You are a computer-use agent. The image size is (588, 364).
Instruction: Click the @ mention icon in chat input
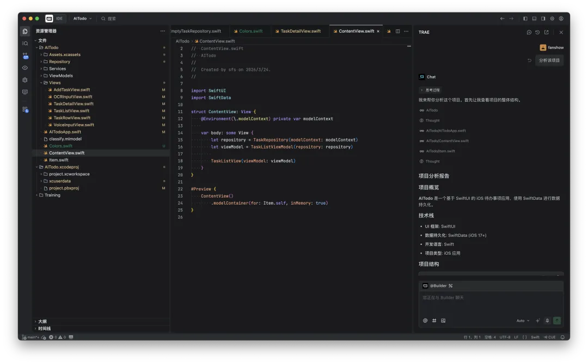tap(425, 320)
